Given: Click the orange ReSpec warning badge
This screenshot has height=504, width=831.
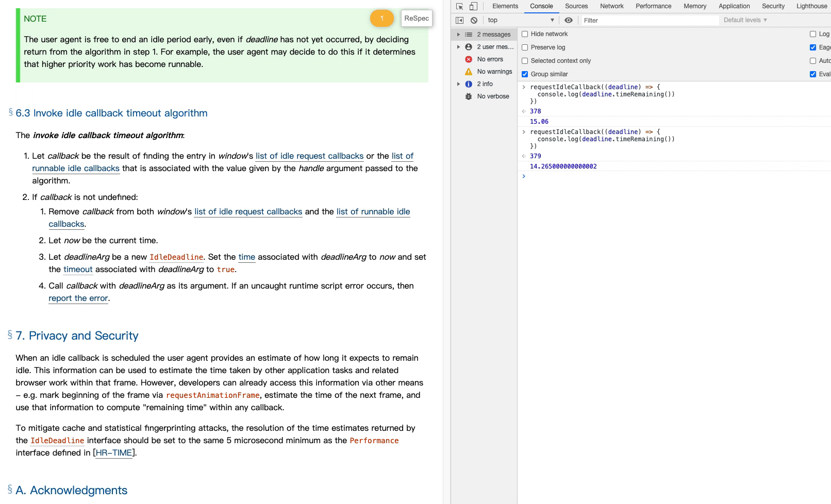Looking at the screenshot, I should (x=381, y=18).
